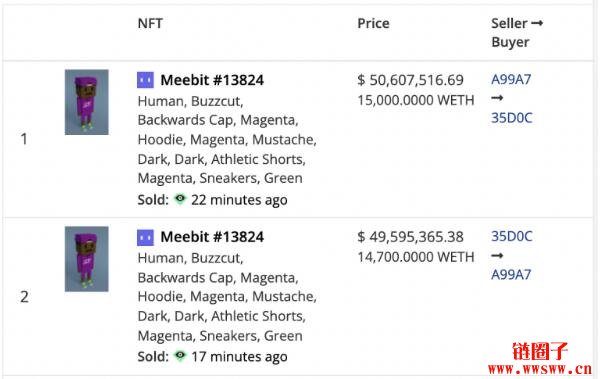Click the Meebits collection icon in row 1
Screen dimensions: 601x379
pos(145,80)
